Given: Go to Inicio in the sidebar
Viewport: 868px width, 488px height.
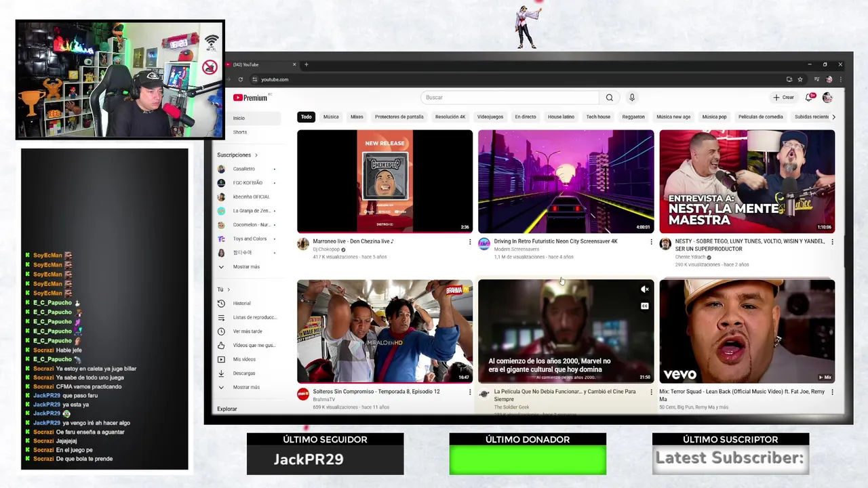Looking at the screenshot, I should (247, 118).
